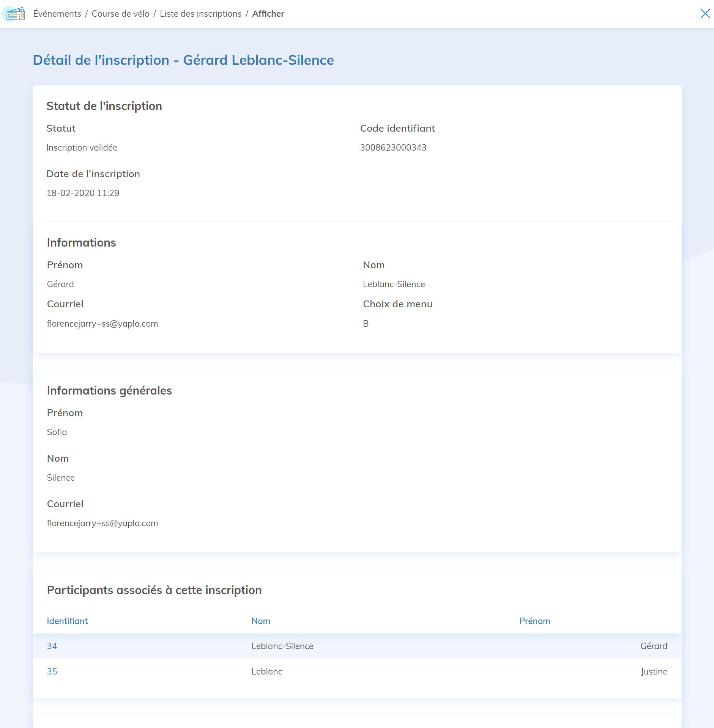Click the Afficher breadcrumb item
The width and height of the screenshot is (714, 728).
click(268, 14)
